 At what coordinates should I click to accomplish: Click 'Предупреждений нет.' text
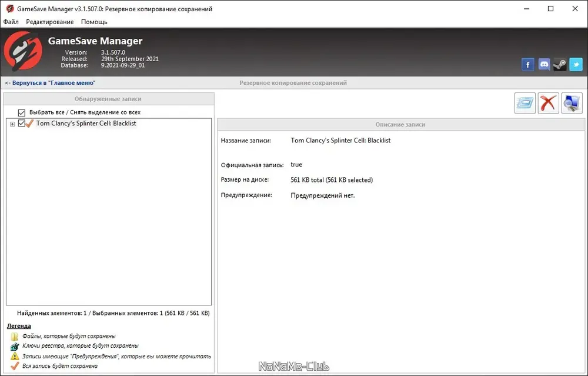click(x=322, y=195)
